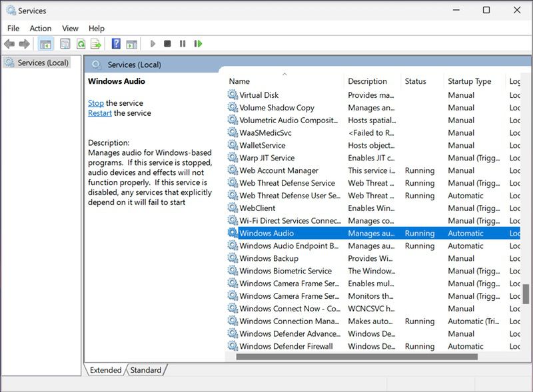Screen dimensions: 533x392
Task: Click the horizontal scrollbar thumb under services list
Action: point(357,357)
